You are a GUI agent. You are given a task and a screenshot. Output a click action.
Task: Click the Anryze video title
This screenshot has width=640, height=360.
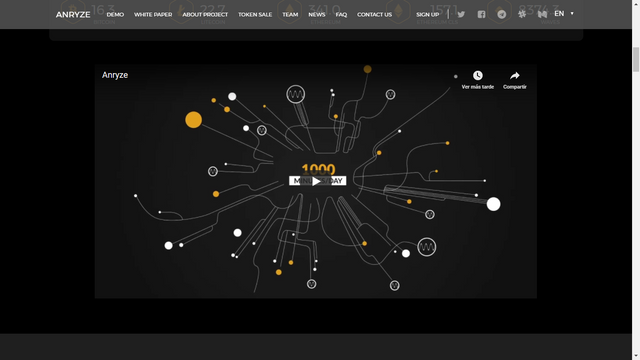point(115,75)
